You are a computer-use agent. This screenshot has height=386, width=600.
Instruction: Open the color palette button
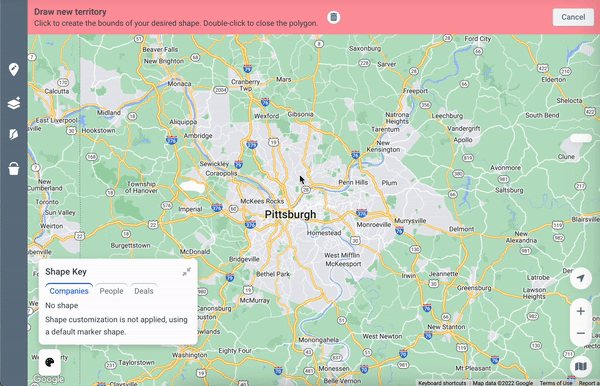(x=50, y=362)
